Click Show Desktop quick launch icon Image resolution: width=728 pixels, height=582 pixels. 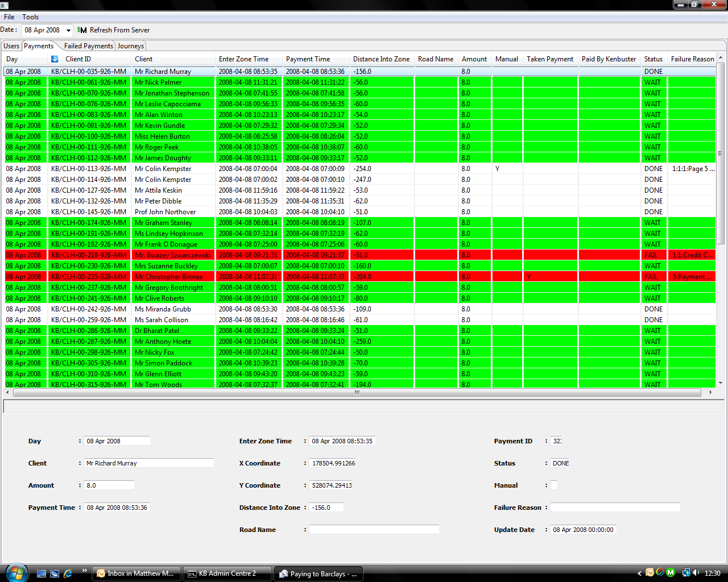42,573
